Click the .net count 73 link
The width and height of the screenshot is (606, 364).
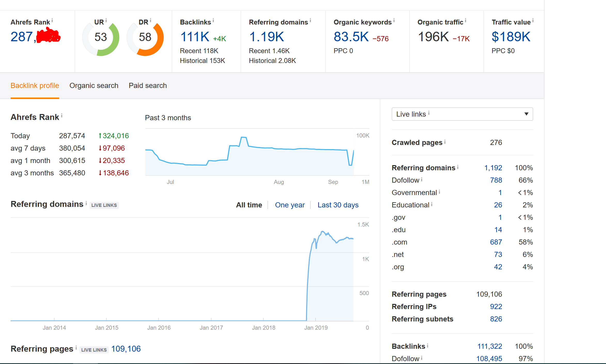point(498,255)
